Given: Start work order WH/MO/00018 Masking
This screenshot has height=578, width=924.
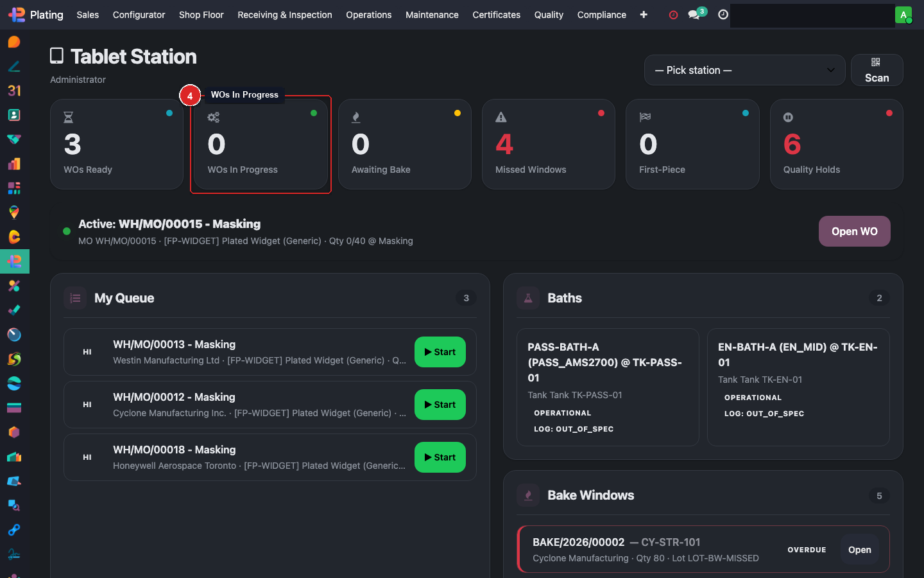Looking at the screenshot, I should [x=440, y=457].
